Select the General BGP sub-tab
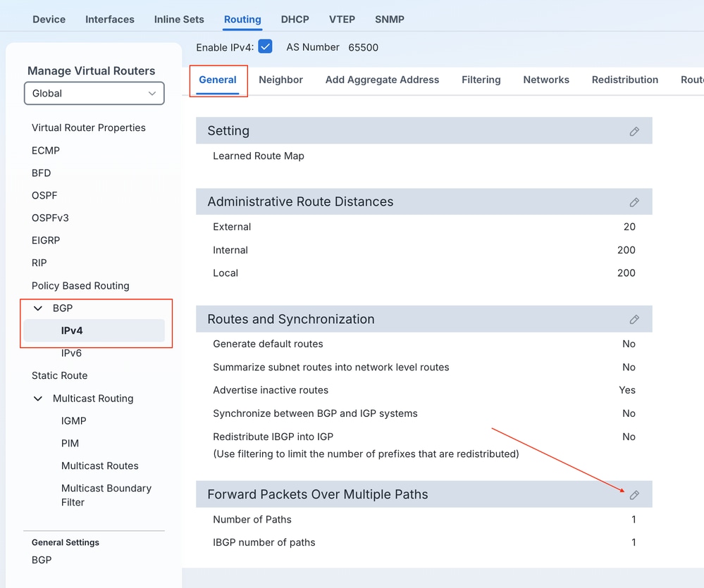The image size is (704, 588). click(x=217, y=80)
